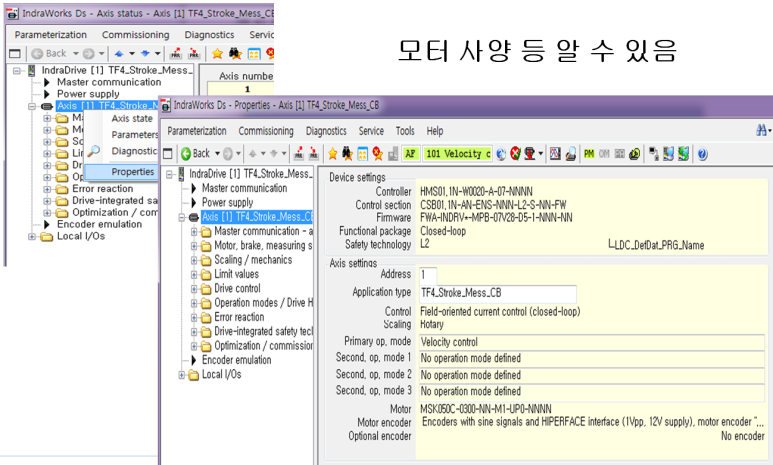
Task: Click the PM parameter mode icon
Action: click(x=589, y=154)
